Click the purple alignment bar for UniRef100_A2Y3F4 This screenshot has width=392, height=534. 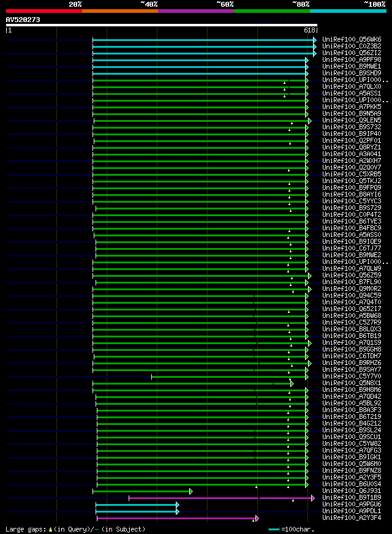(x=178, y=519)
